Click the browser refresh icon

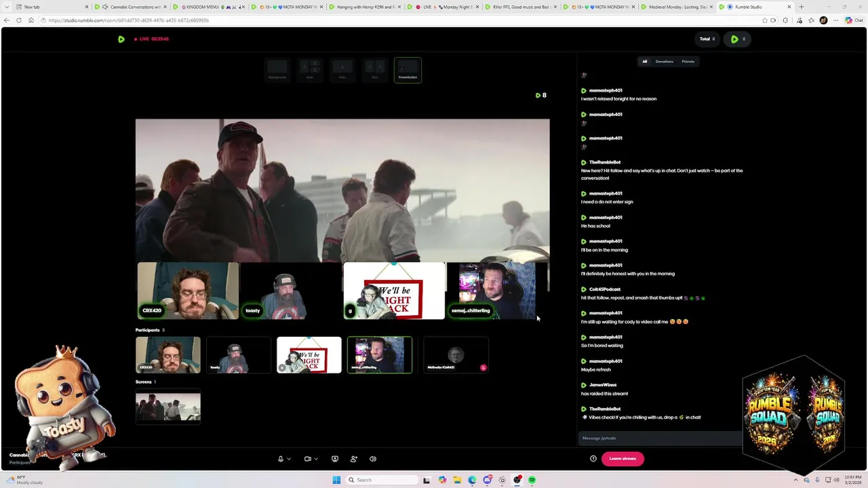[x=19, y=20]
